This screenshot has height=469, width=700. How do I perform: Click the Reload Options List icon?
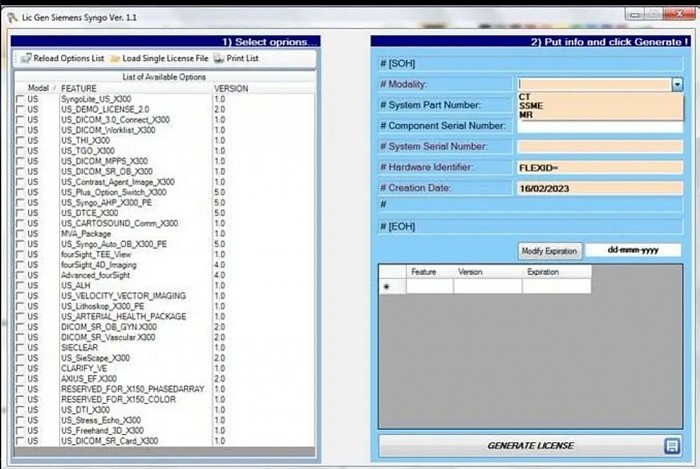26,58
